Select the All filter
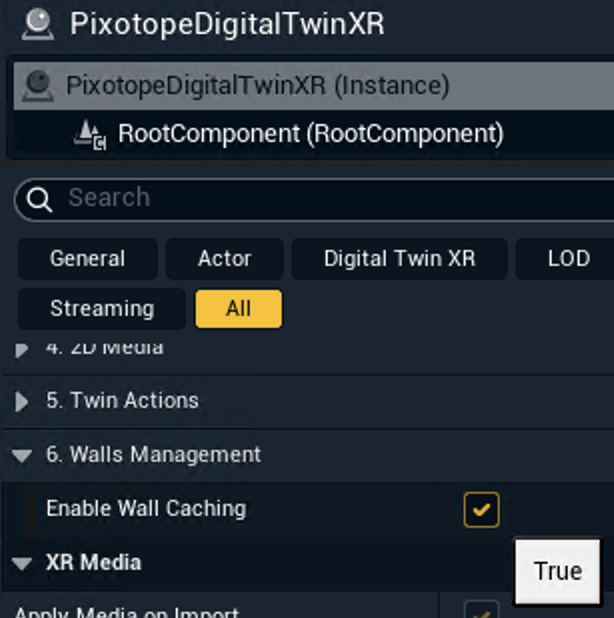The width and height of the screenshot is (614, 618). [238, 309]
